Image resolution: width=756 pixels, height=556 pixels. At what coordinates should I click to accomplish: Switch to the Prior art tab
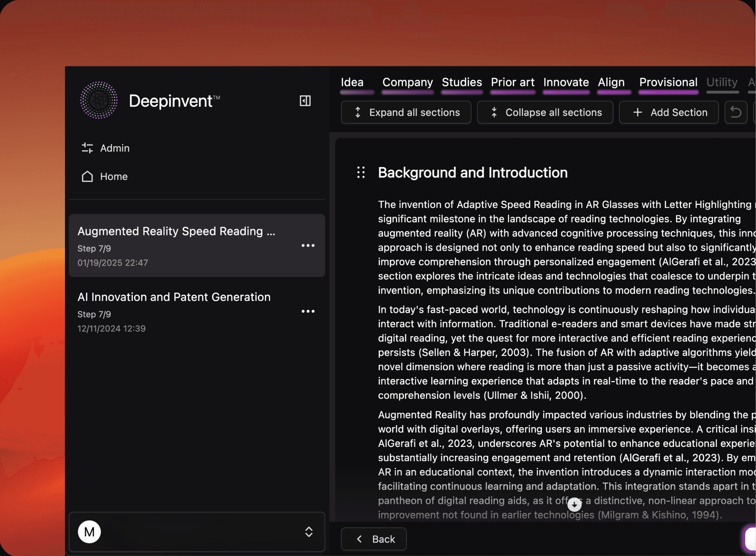coord(512,83)
